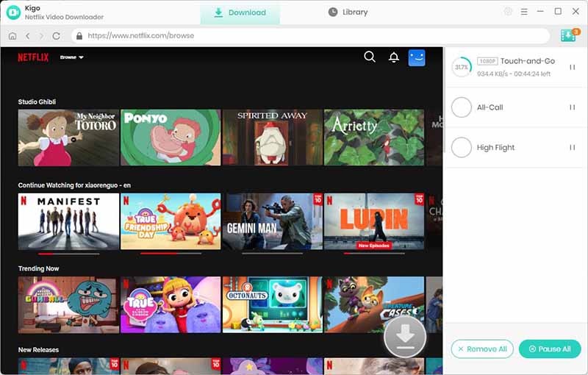
Task: Maximize the Kigo window
Action: click(558, 12)
